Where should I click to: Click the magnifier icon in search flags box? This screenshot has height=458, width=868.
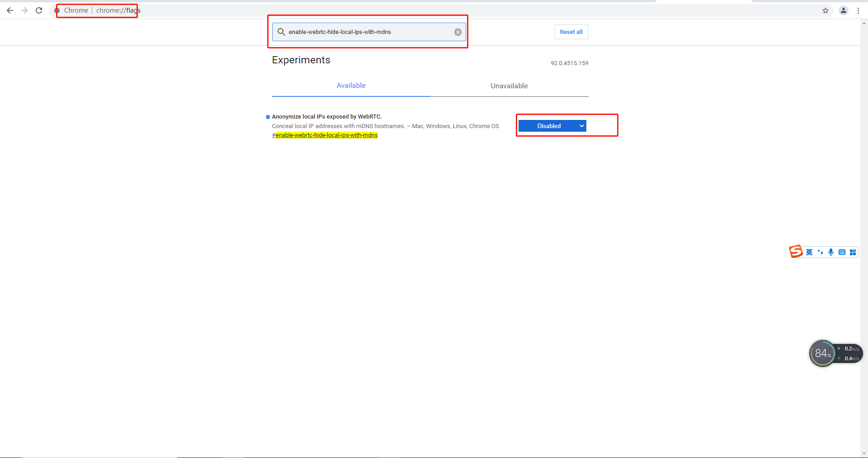click(x=281, y=32)
